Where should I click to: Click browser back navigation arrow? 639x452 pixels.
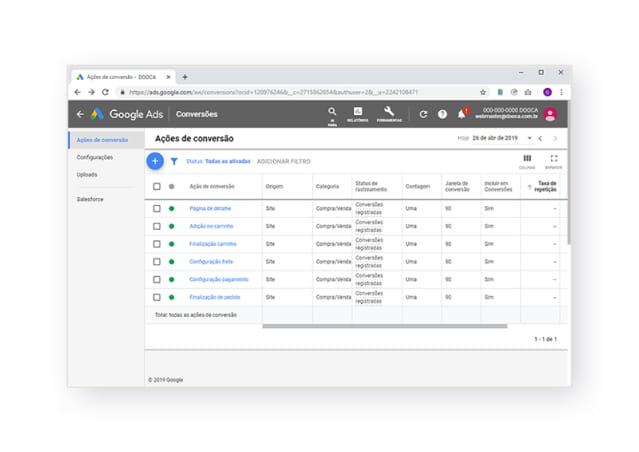point(77,92)
